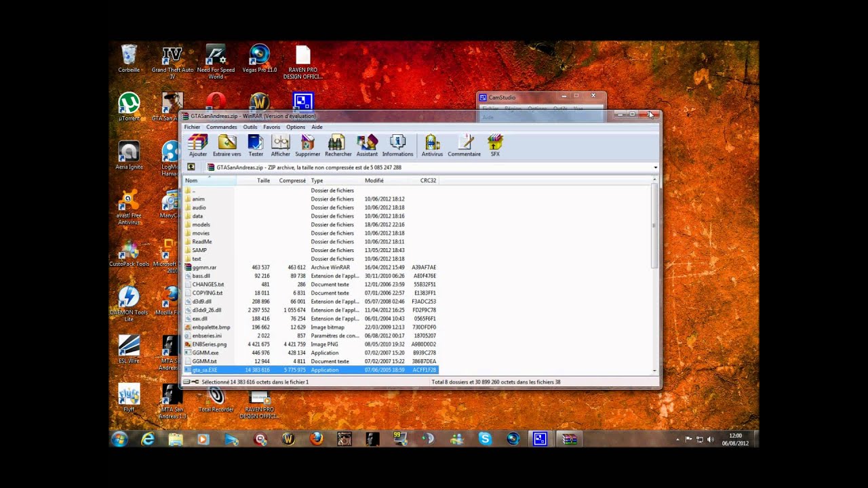Click the Antivirus toolbar icon
The height and width of the screenshot is (488, 868).
(432, 146)
